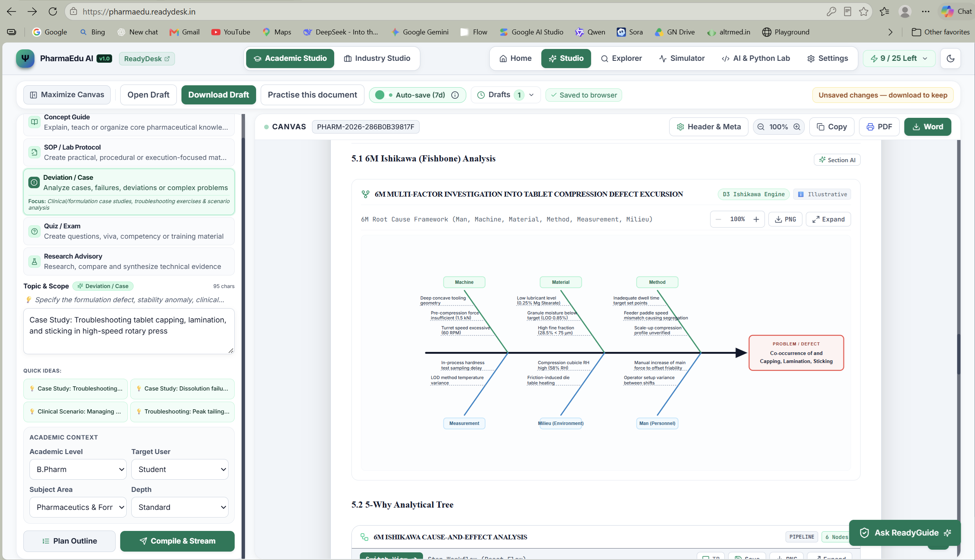Click Compile & Stream button
975x560 pixels.
click(x=177, y=541)
